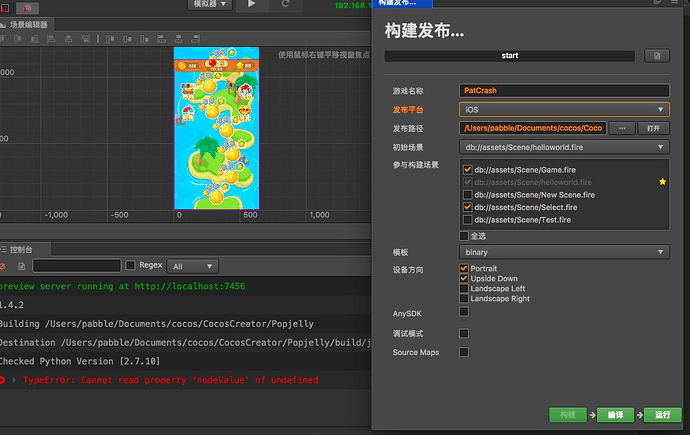Click the open log file icon in console
Screen dimensions: 690x435
pyautogui.click(x=21, y=266)
